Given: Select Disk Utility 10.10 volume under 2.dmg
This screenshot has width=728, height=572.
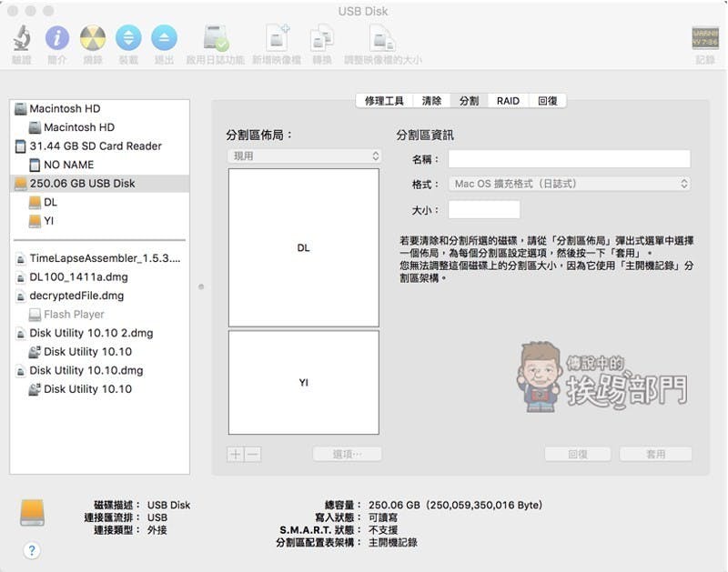Looking at the screenshot, I should tap(99, 352).
